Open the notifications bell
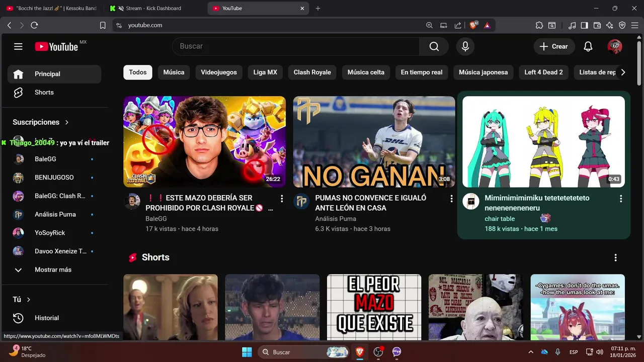Image resolution: width=644 pixels, height=362 pixels. [x=588, y=46]
